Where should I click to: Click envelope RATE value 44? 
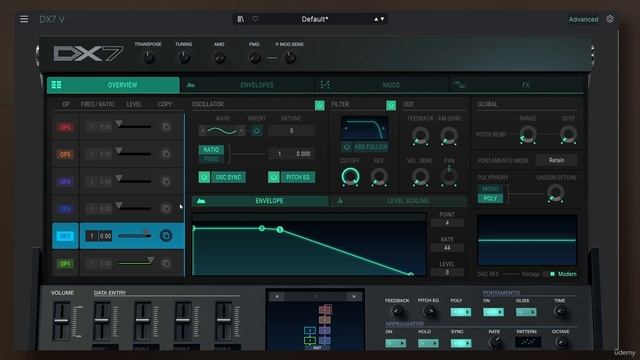(447, 248)
